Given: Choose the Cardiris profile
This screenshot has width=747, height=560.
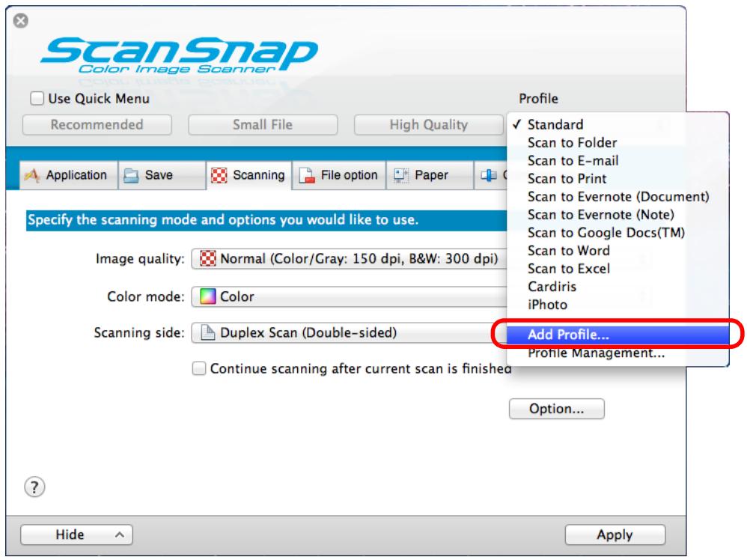Looking at the screenshot, I should [x=618, y=287].
